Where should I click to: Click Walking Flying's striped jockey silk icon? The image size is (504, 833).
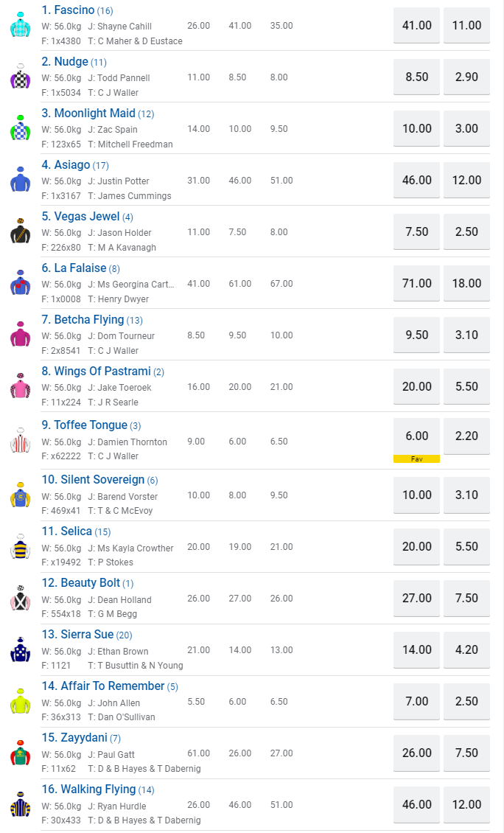tap(20, 804)
